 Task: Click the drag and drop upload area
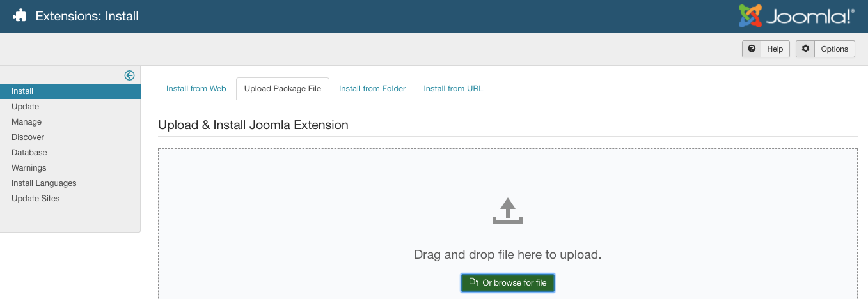click(508, 224)
